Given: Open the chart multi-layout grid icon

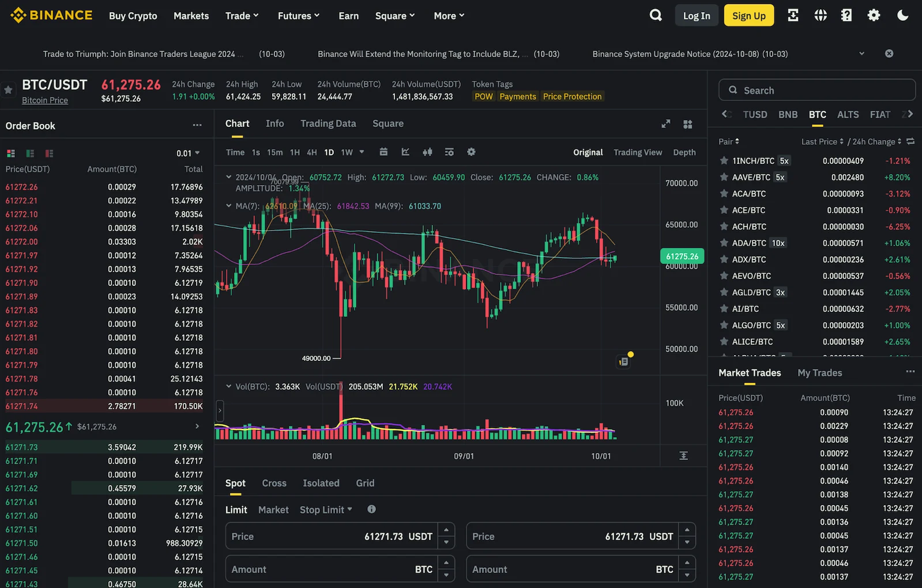Looking at the screenshot, I should click(687, 124).
